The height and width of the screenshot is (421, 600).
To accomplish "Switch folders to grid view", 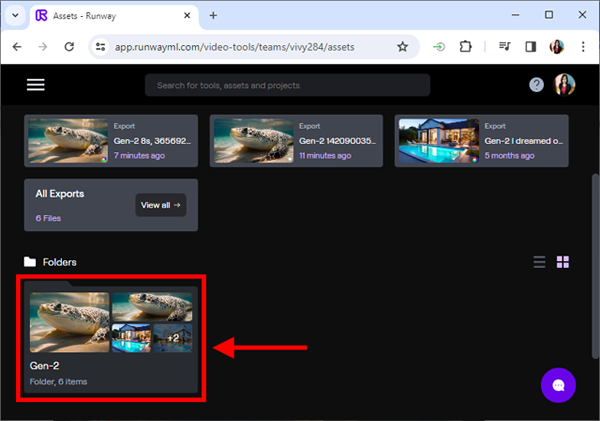I will [562, 262].
